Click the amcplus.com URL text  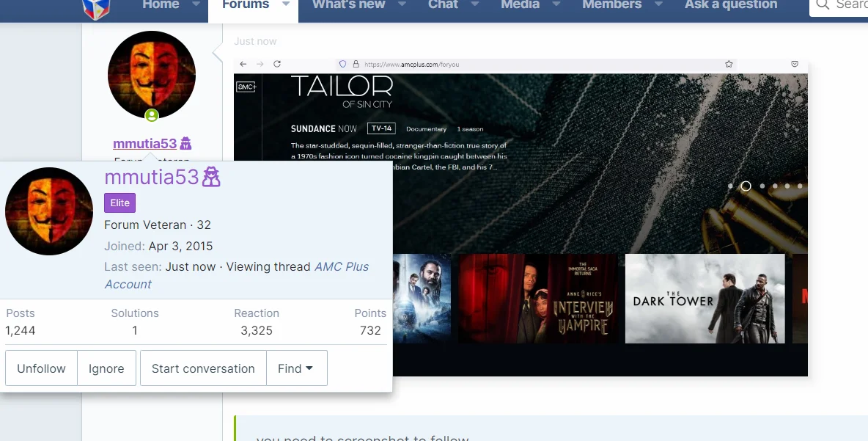click(412, 65)
